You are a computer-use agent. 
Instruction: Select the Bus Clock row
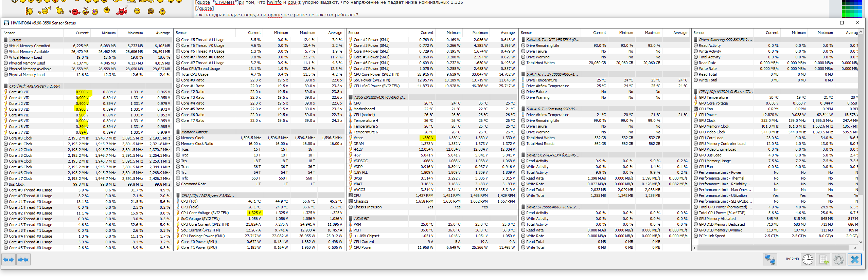click(x=87, y=184)
